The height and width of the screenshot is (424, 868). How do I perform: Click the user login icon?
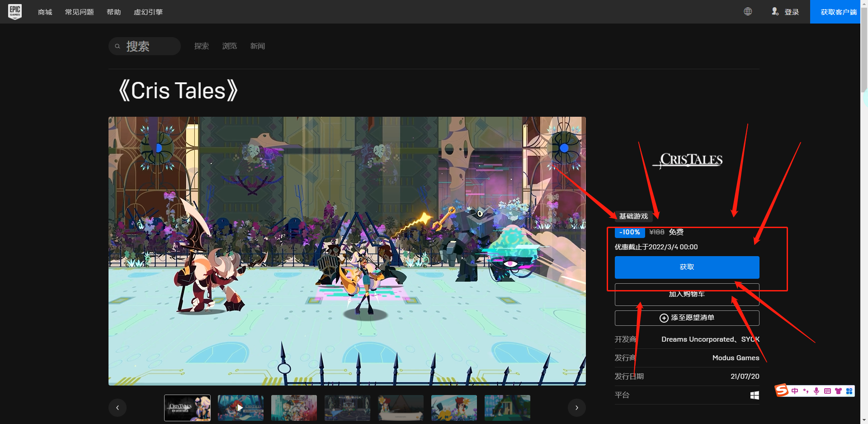click(x=775, y=12)
